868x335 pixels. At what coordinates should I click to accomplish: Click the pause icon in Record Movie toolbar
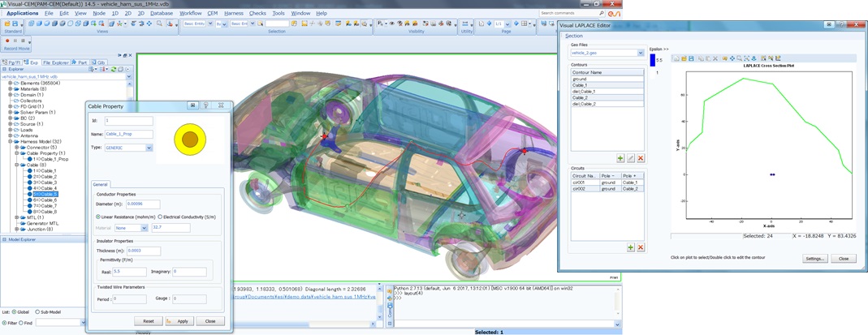[15, 41]
